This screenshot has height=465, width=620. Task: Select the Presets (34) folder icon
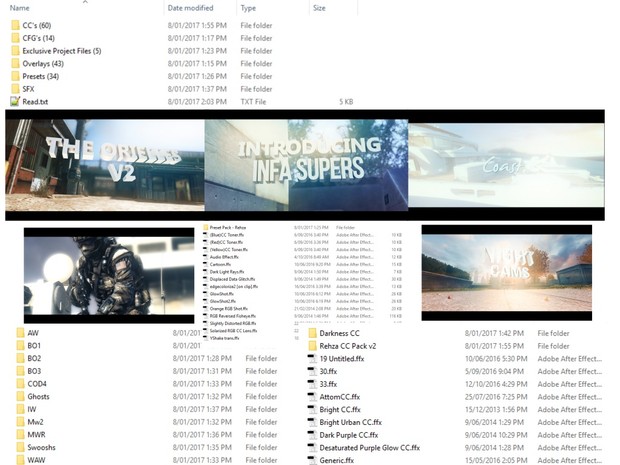point(15,76)
